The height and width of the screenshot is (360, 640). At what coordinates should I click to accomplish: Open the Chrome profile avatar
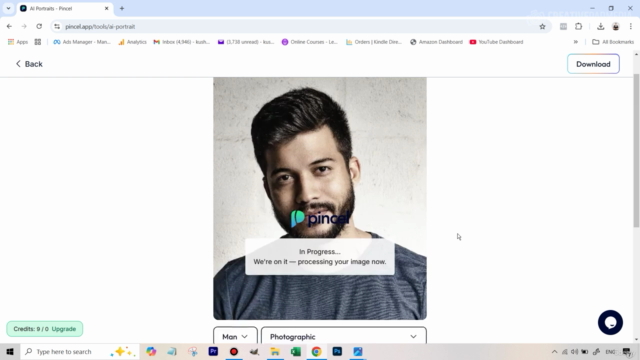[x=616, y=27]
